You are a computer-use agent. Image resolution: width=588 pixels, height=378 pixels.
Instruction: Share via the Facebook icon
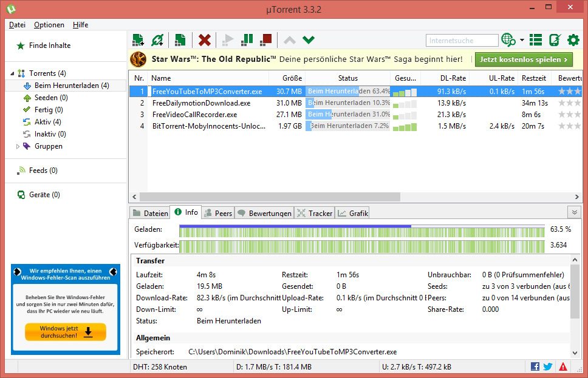pyautogui.click(x=534, y=366)
